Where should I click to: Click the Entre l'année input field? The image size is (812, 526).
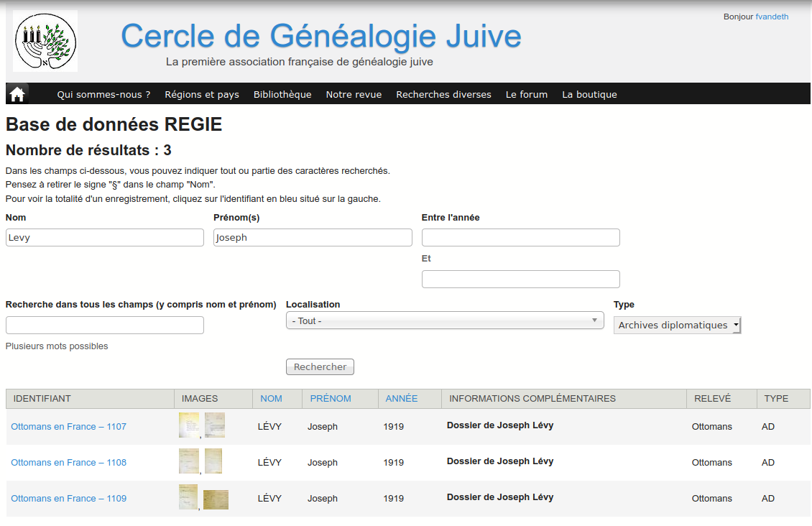point(520,238)
